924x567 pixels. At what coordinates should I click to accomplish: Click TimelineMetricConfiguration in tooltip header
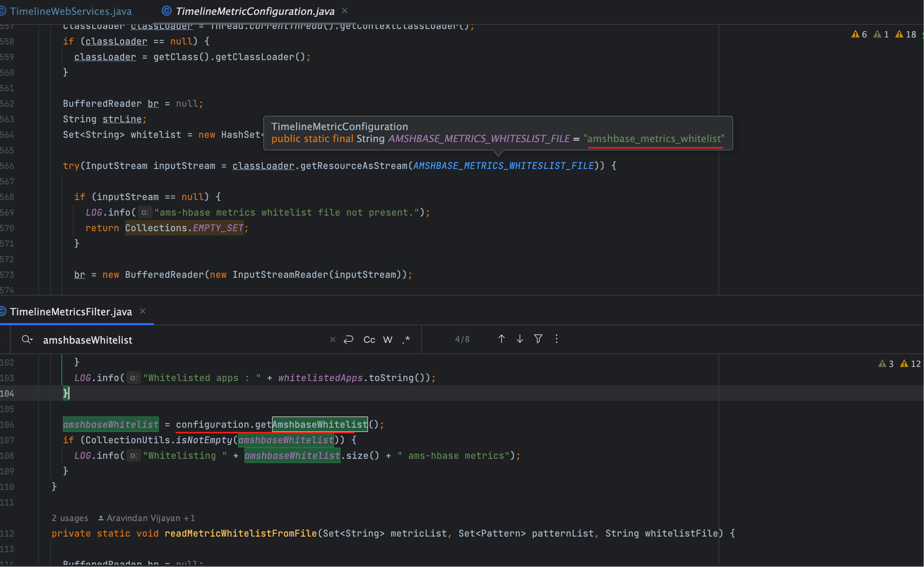340,127
